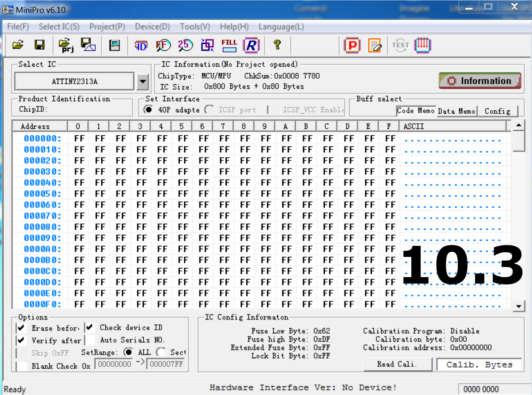The width and height of the screenshot is (532, 395).
Task: Click the Calib. Bytes button
Action: (479, 365)
